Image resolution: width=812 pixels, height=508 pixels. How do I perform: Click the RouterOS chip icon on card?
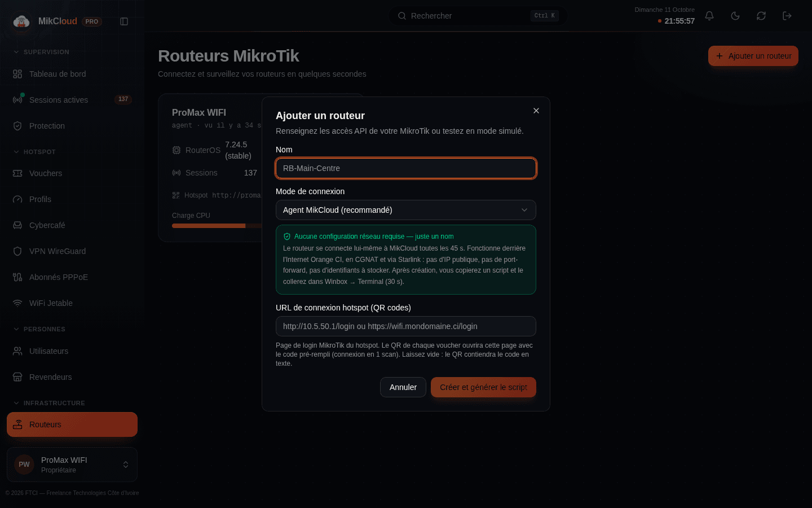click(x=176, y=150)
